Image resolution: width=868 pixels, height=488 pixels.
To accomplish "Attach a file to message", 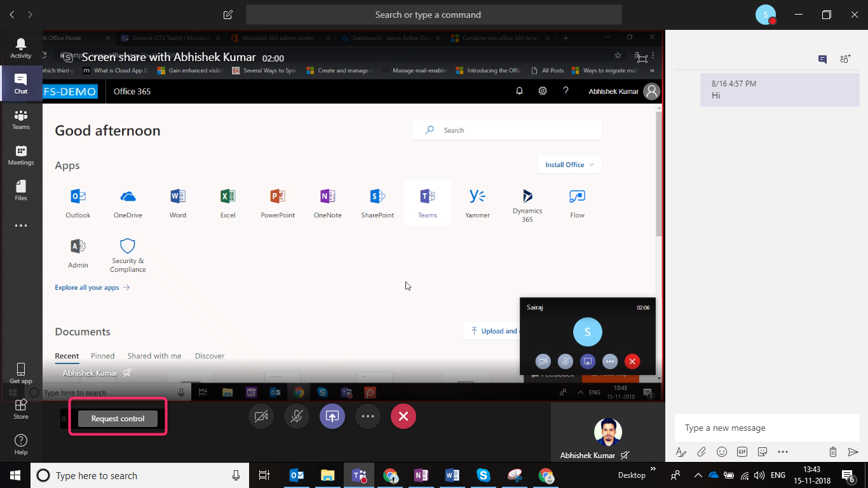I will 702,452.
